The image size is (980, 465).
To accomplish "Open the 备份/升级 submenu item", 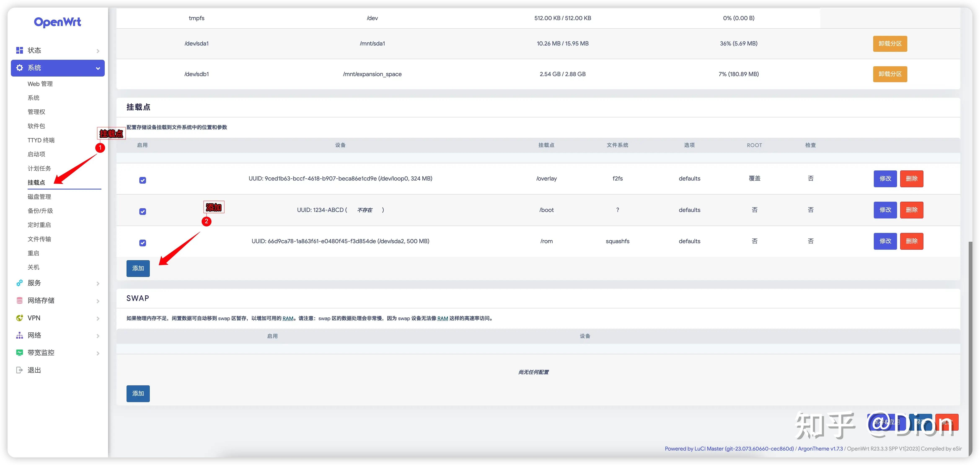I will click(40, 211).
